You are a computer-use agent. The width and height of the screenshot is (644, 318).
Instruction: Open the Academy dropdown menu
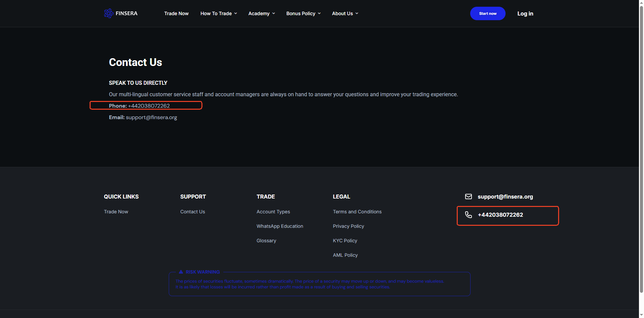(261, 13)
